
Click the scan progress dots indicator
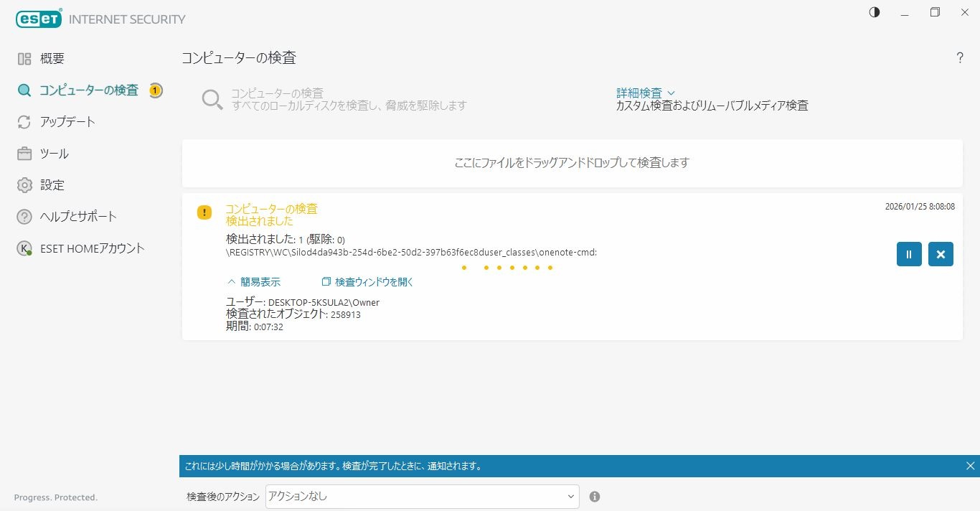coord(507,268)
